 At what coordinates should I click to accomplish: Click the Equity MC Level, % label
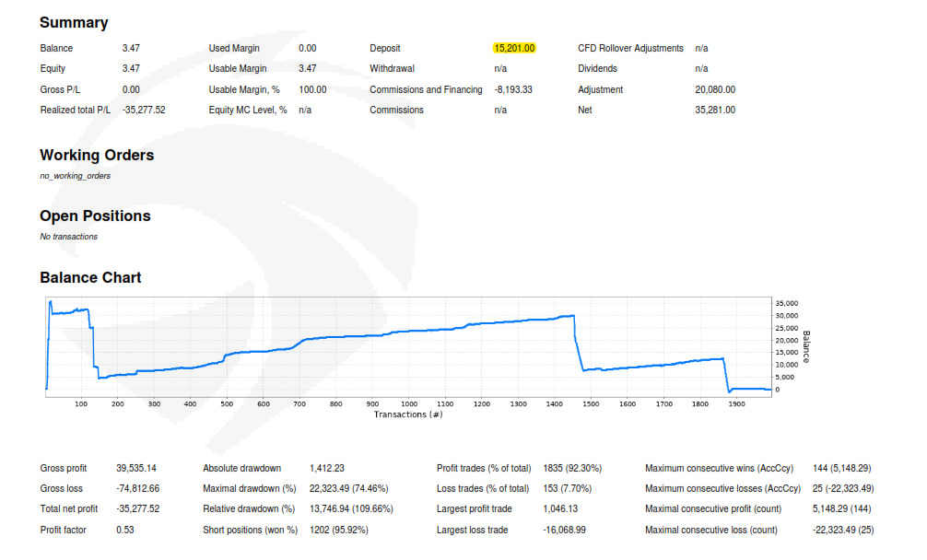click(x=248, y=110)
